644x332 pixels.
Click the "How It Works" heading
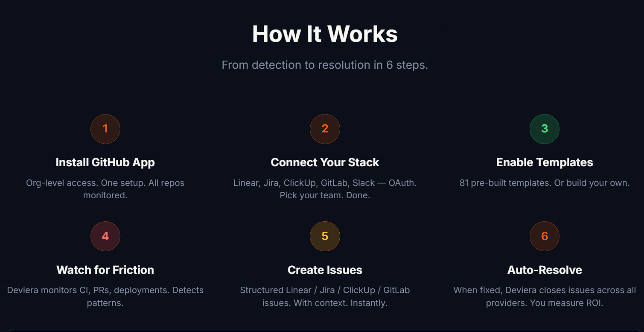click(325, 34)
